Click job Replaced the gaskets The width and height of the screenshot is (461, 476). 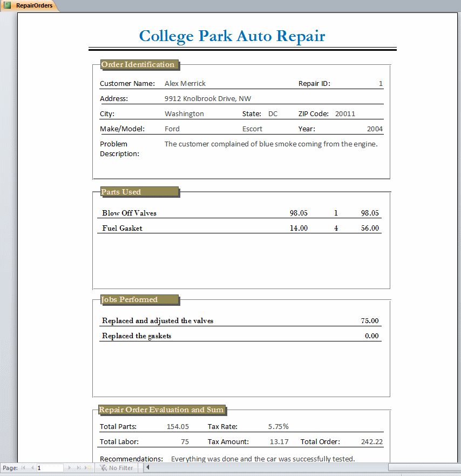(x=137, y=336)
